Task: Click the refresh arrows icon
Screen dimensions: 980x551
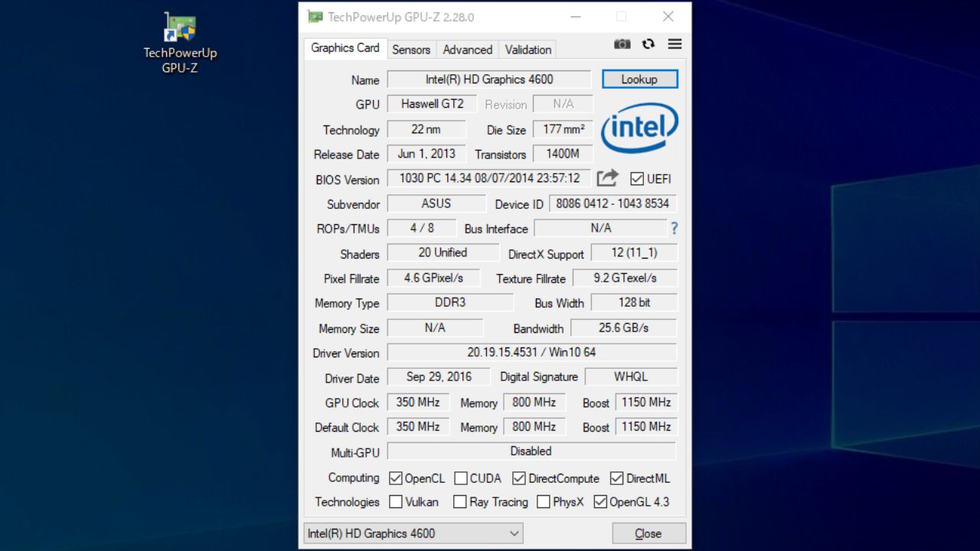Action: (x=648, y=44)
